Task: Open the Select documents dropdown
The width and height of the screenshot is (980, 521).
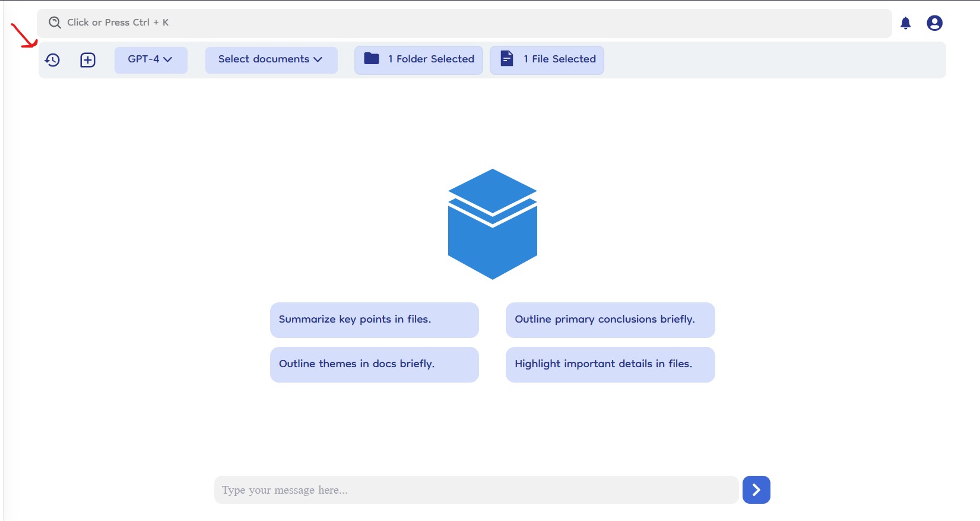Action: pyautogui.click(x=264, y=59)
